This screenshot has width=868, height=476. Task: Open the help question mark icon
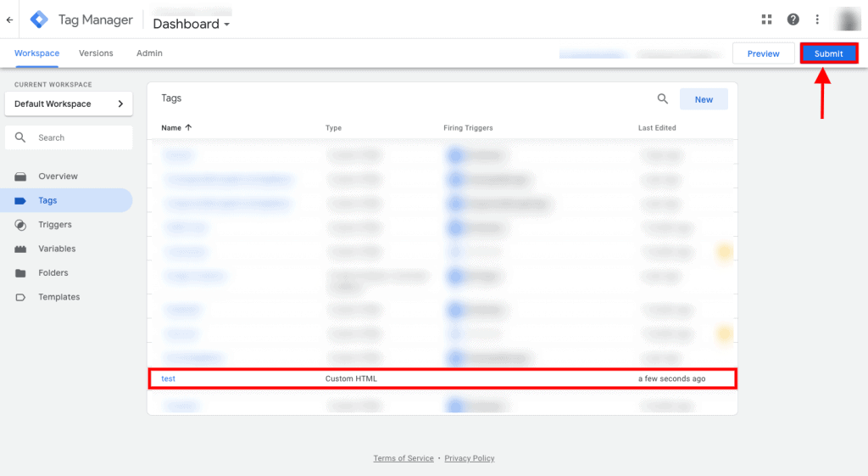point(793,20)
